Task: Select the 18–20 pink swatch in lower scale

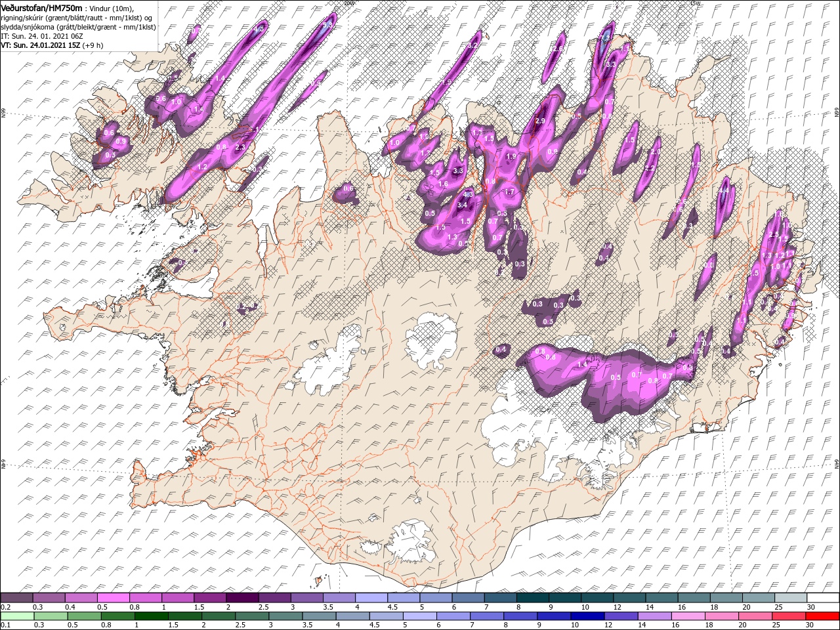Action: (722, 616)
